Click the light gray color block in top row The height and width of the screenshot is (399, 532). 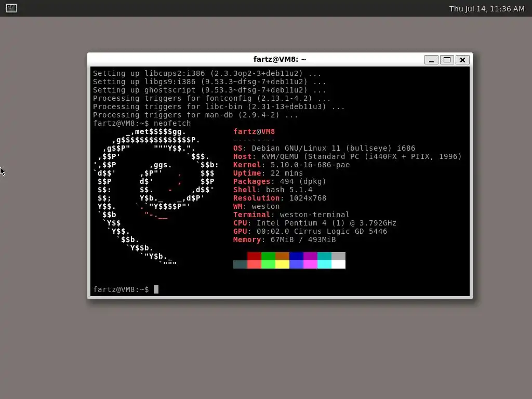click(x=338, y=256)
